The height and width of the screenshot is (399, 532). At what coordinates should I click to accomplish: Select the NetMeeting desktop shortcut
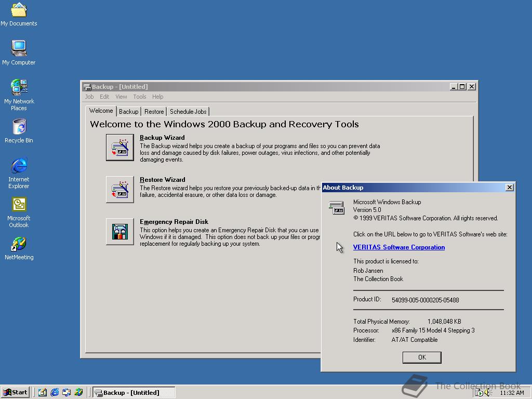(19, 248)
